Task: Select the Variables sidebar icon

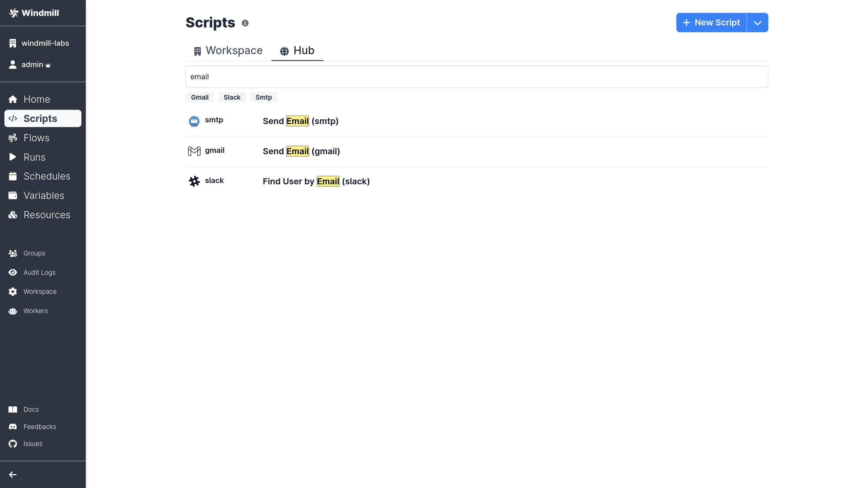Action: click(x=13, y=195)
